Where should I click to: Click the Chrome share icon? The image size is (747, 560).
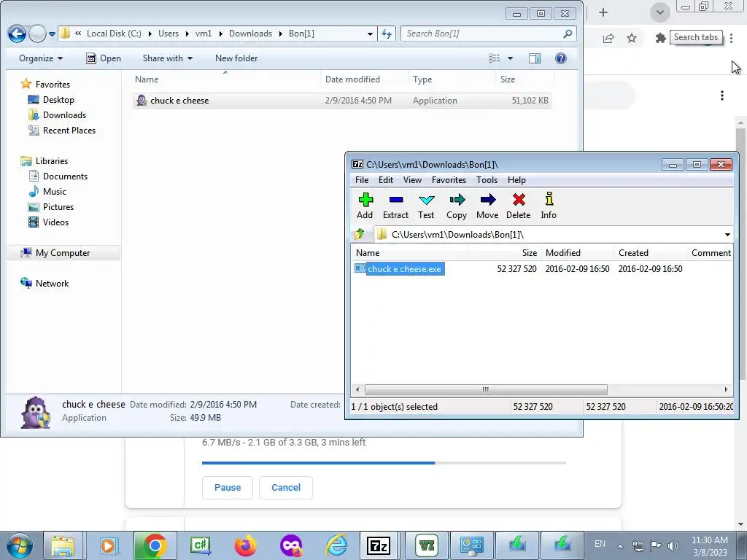click(x=608, y=38)
